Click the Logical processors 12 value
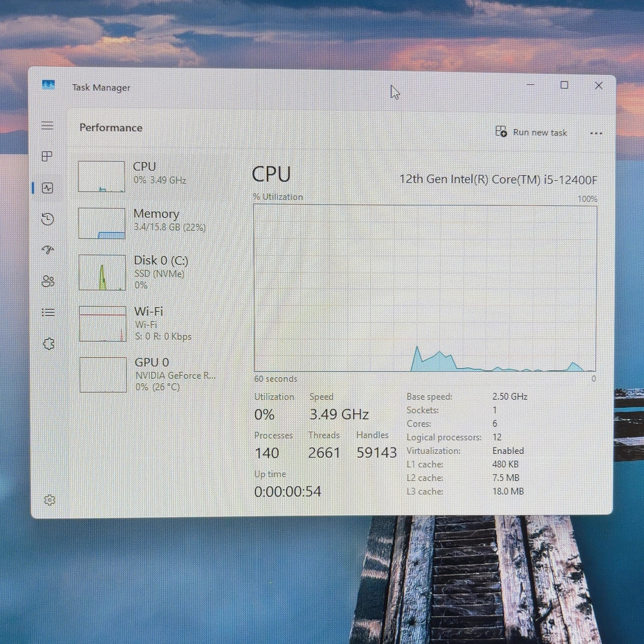 coord(497,437)
